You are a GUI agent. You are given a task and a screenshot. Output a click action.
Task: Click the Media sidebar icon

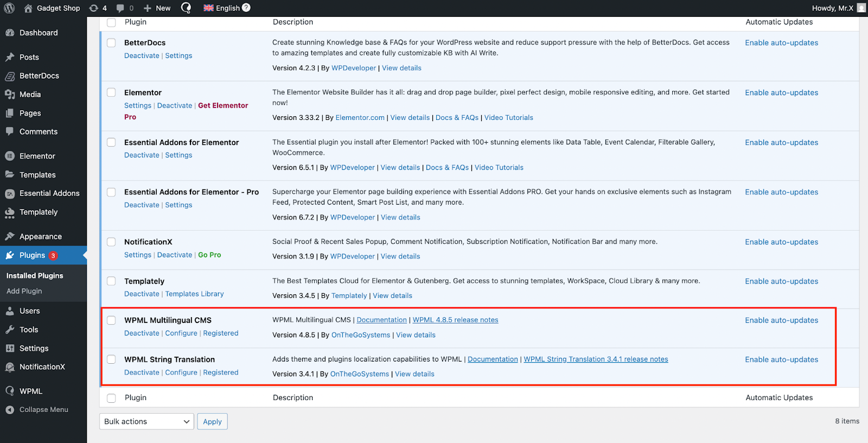pos(10,94)
